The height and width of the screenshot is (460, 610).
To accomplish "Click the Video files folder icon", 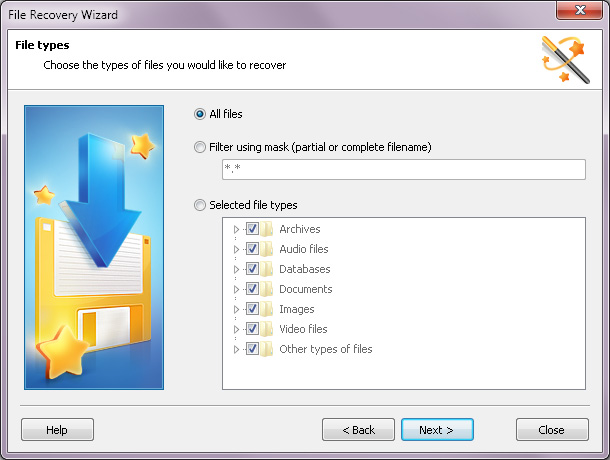I will tap(266, 329).
